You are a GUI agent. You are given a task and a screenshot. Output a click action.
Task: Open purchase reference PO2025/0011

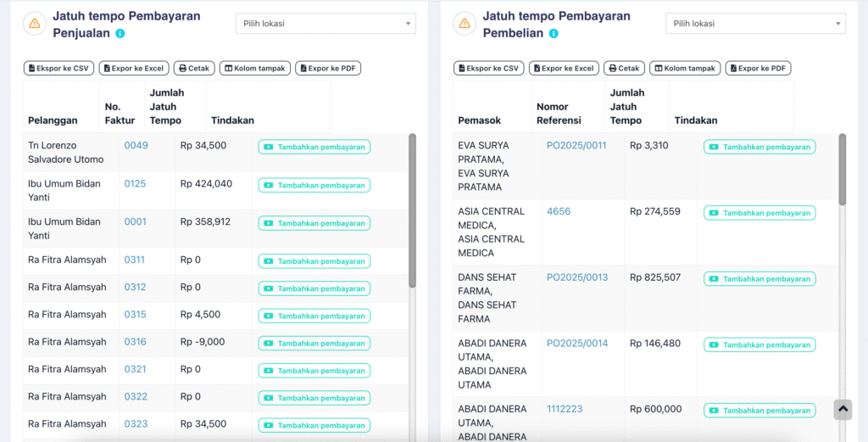[576, 146]
